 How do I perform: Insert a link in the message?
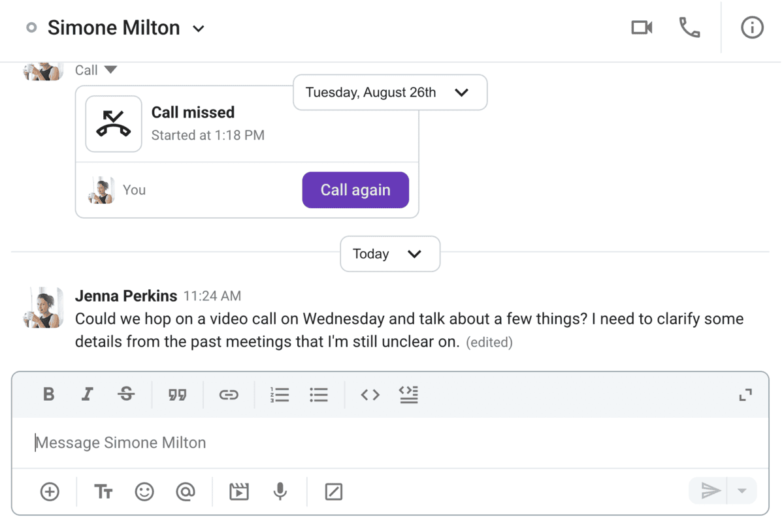(229, 394)
